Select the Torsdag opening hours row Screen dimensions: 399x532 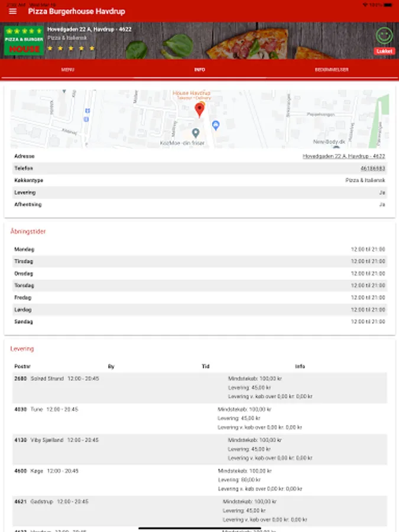click(x=200, y=286)
